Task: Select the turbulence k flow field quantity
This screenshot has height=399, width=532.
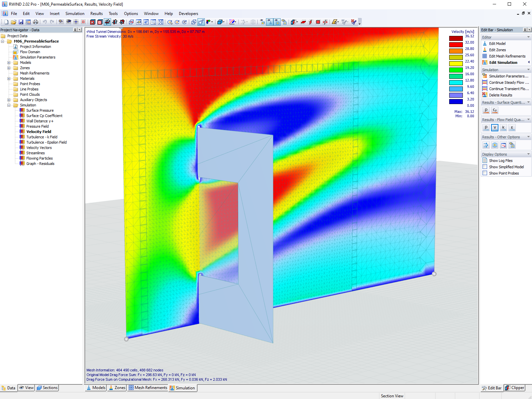Action: coord(503,127)
